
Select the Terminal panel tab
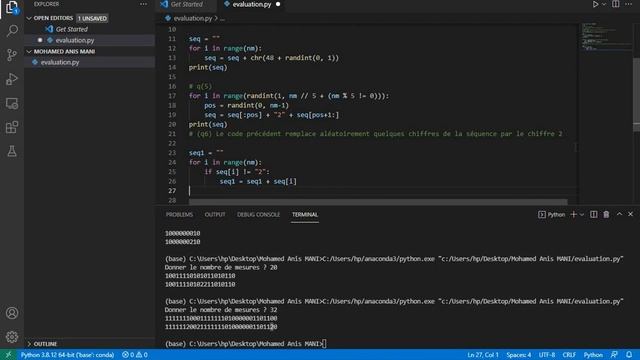click(305, 215)
